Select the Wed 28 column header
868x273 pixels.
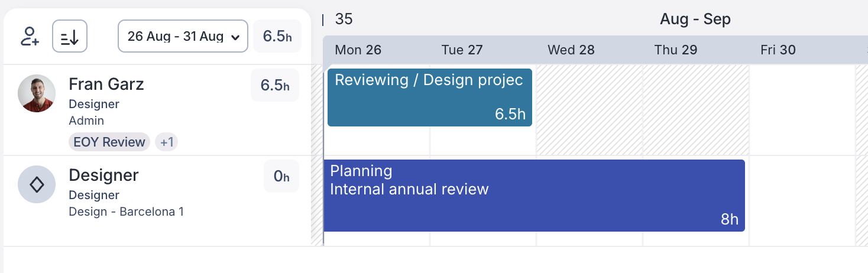click(571, 50)
